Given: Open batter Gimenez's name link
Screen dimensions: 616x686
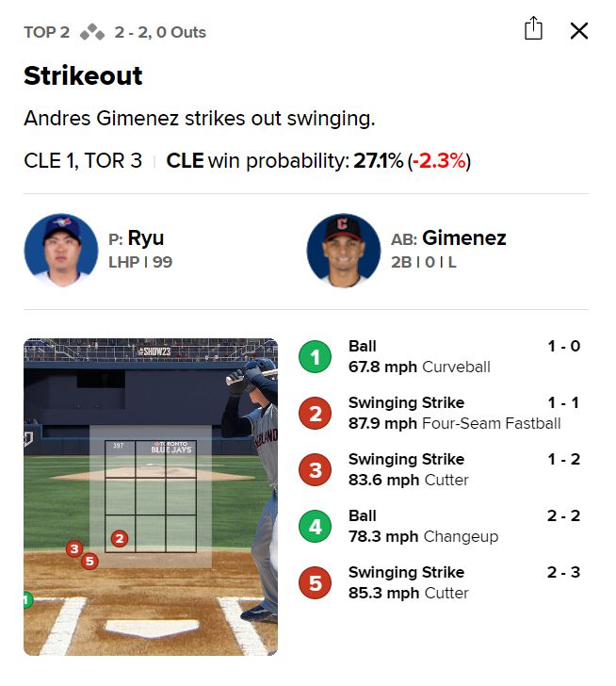Looking at the screenshot, I should tap(463, 238).
